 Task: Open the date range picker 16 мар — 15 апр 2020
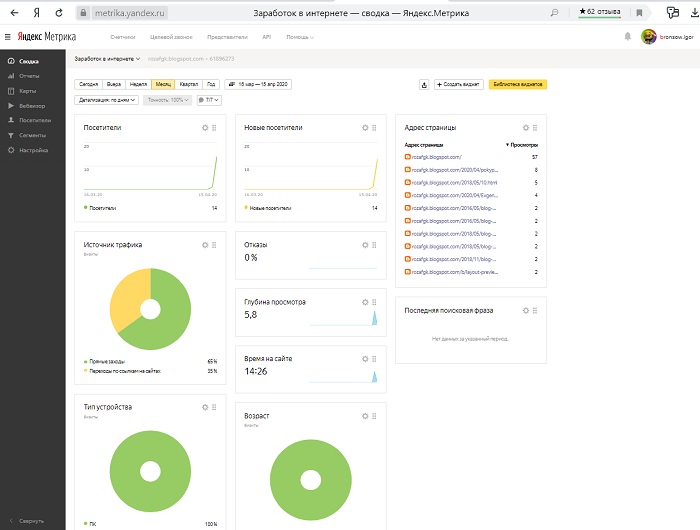(x=258, y=84)
